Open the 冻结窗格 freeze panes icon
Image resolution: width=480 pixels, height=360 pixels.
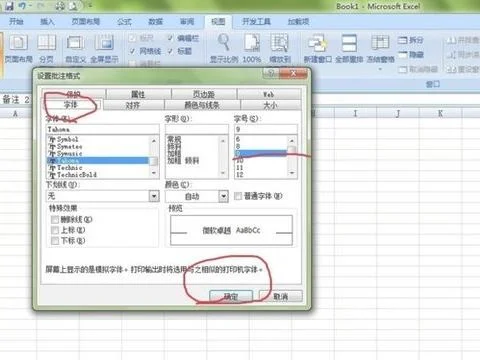click(380, 43)
